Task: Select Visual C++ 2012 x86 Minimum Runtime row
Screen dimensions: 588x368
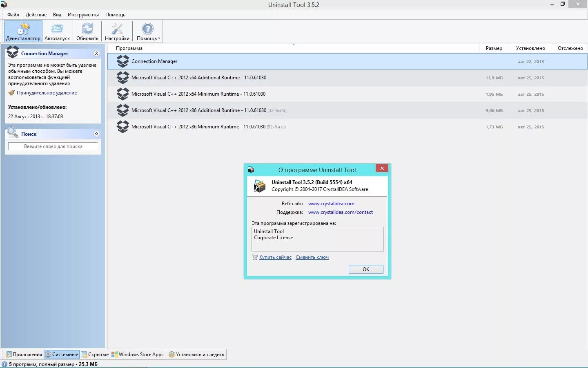Action: (347, 127)
